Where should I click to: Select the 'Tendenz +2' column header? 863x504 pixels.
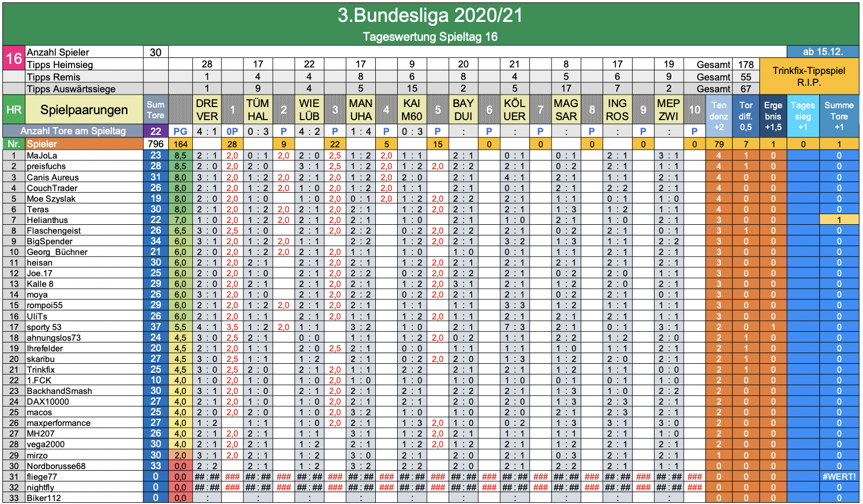pos(719,116)
